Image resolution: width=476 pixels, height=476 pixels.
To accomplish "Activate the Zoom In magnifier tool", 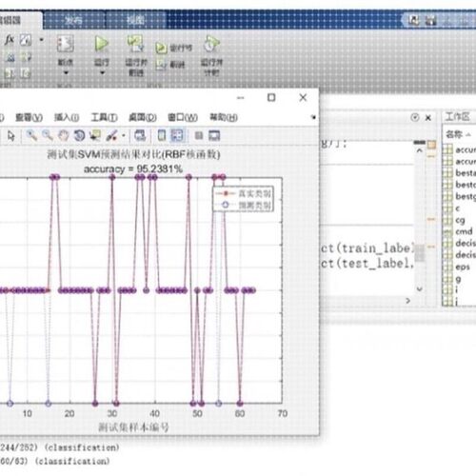I will tap(31, 135).
